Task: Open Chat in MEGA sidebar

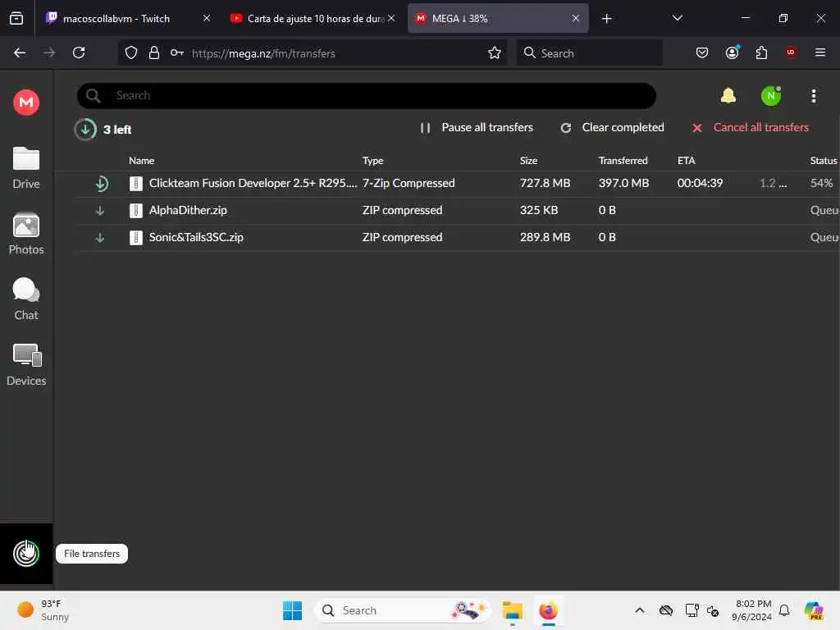Action: (26, 299)
